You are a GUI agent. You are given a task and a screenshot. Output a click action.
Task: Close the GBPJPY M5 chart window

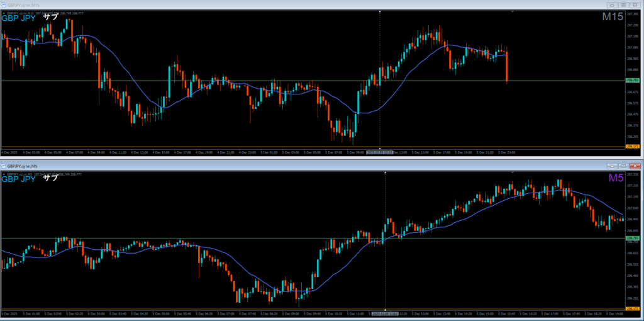(635, 166)
